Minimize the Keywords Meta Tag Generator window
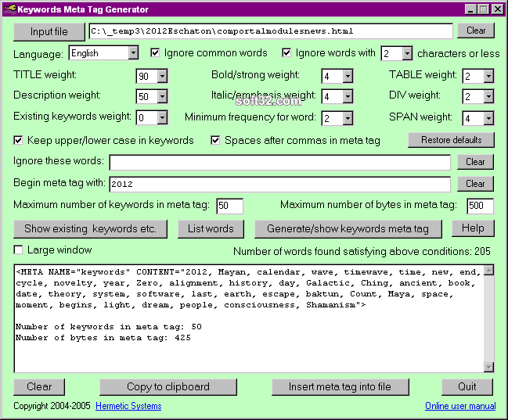Screen dimensions: 508x420 click(470, 9)
